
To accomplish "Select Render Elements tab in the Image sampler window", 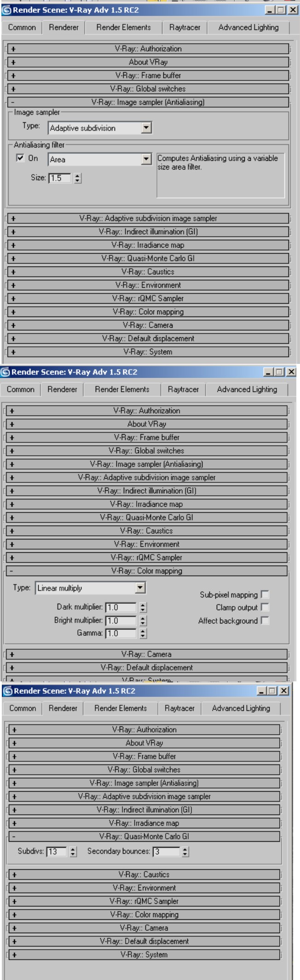I will pos(123,28).
